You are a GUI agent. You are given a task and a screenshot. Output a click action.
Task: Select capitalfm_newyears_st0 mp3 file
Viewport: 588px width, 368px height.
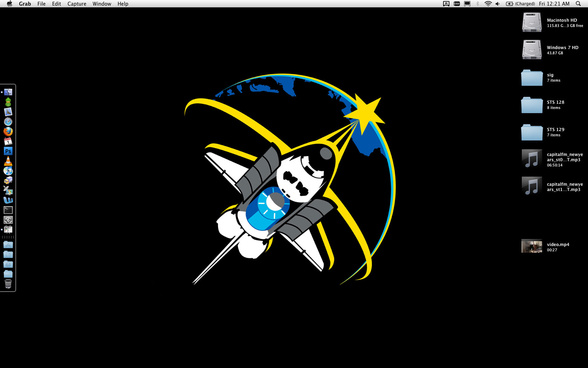click(532, 159)
